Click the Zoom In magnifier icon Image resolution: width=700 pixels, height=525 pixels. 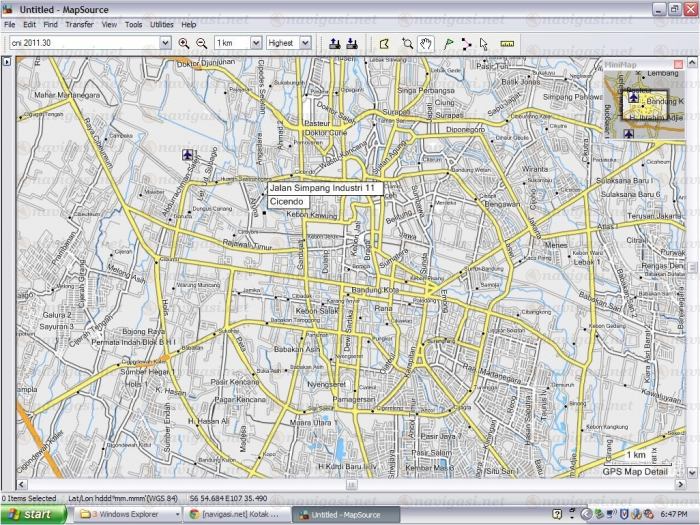coord(183,43)
